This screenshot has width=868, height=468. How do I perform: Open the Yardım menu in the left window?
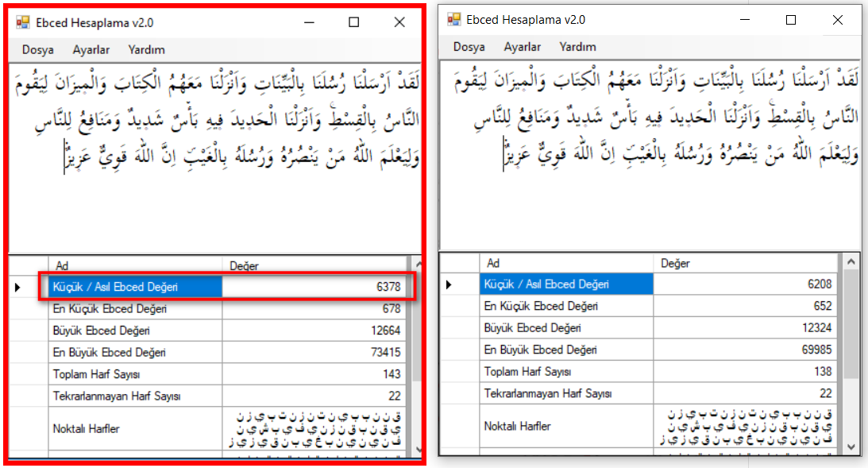point(147,50)
